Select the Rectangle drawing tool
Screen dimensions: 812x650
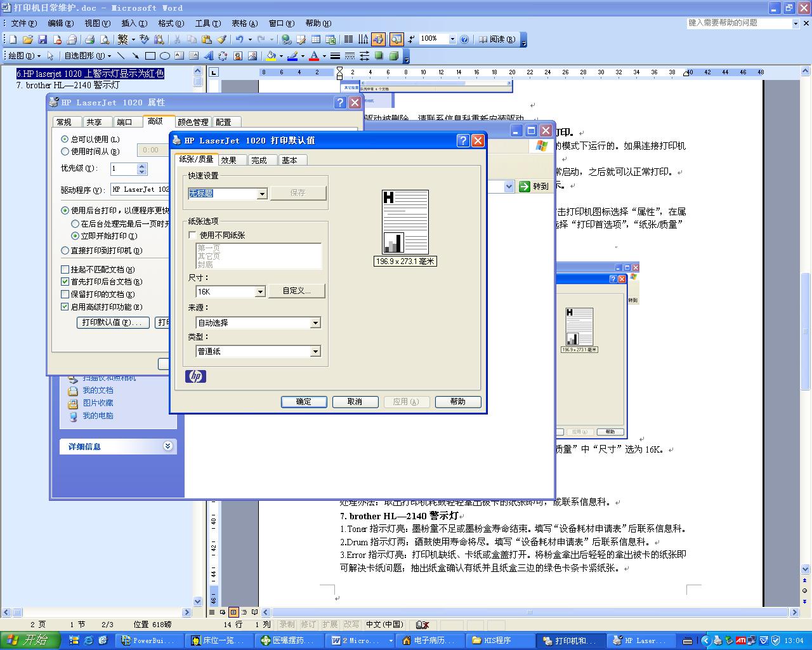(150, 56)
